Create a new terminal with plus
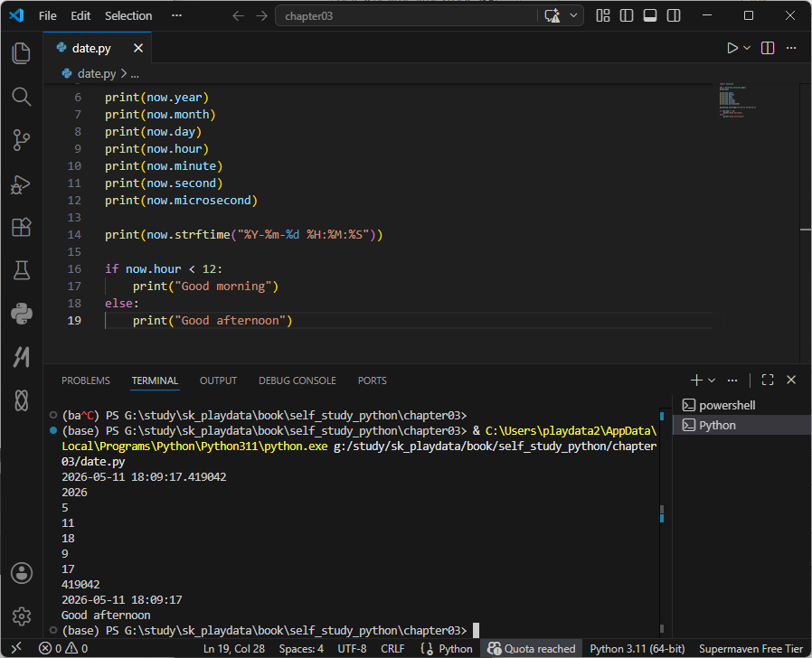Viewport: 812px width, 658px height. click(x=696, y=380)
